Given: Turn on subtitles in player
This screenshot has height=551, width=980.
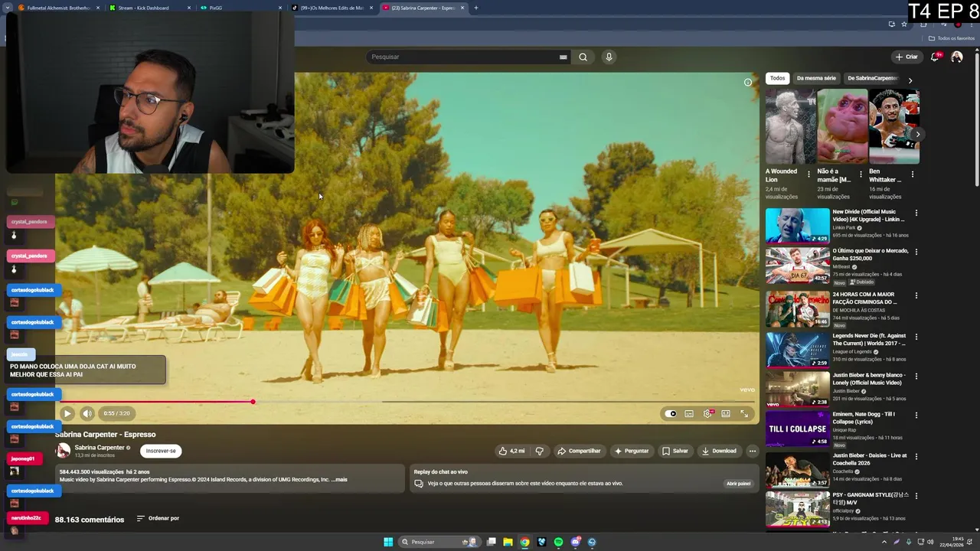Looking at the screenshot, I should (x=689, y=414).
